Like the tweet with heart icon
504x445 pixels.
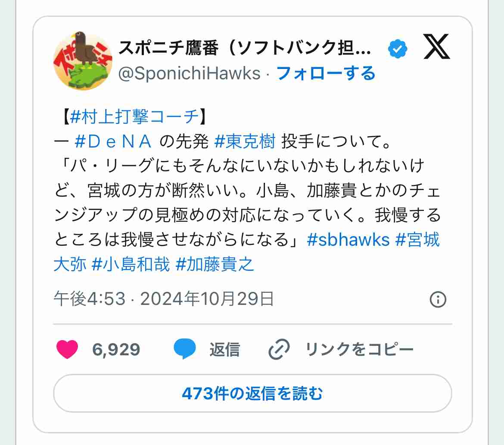67,349
